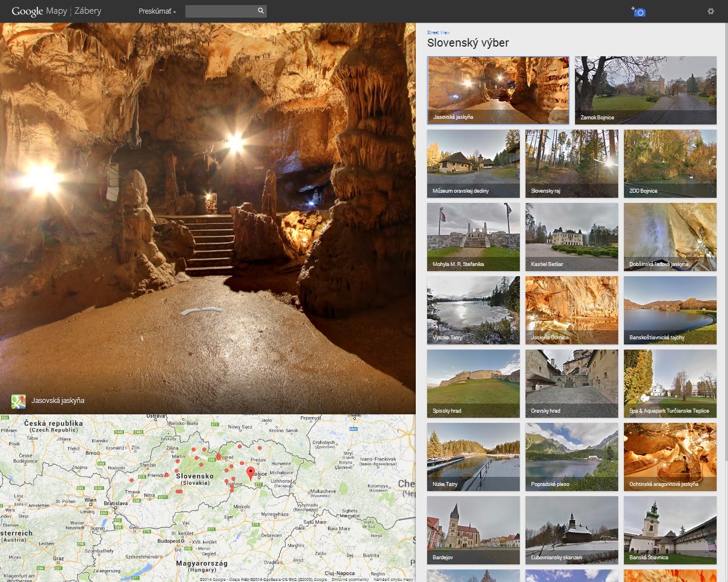Click the Budapest label on the map
728x582 pixels.
(168, 541)
